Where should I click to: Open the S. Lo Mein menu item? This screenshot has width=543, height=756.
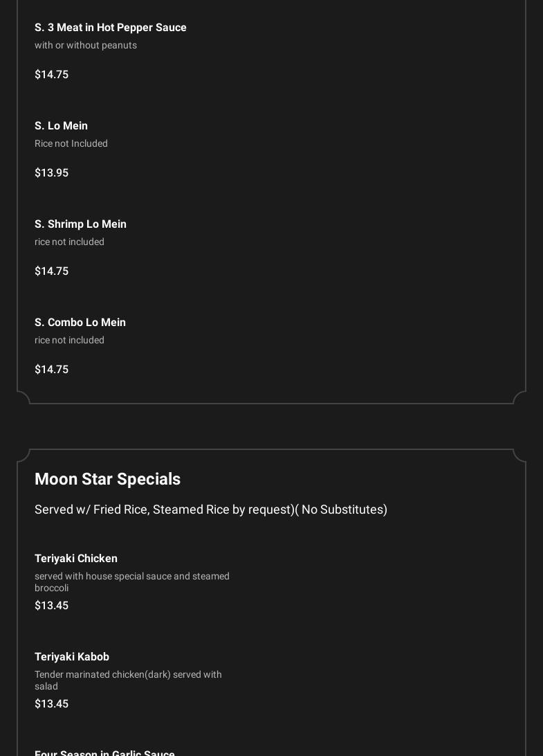[x=61, y=126]
